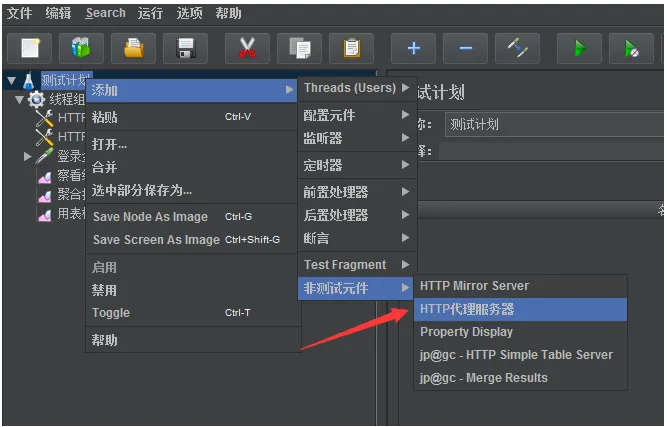Click the Save floppy disk icon
The width and height of the screenshot is (667, 427).
coord(185,48)
